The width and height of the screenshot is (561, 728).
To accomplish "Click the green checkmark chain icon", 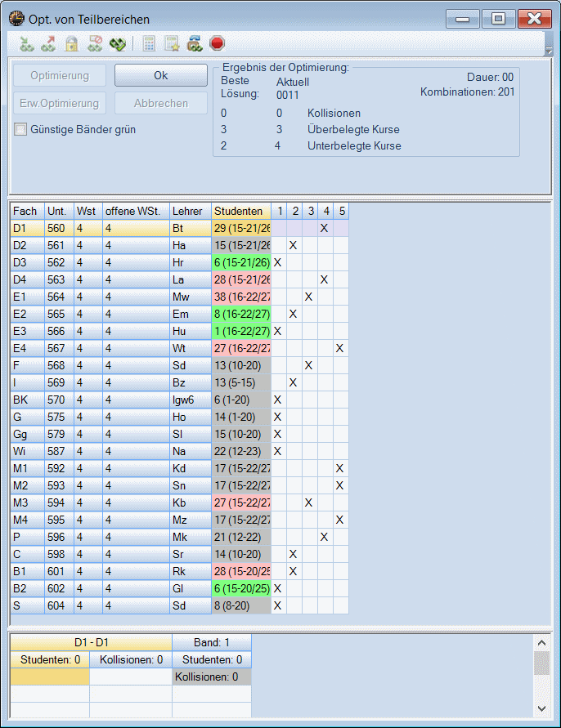I will (x=118, y=43).
